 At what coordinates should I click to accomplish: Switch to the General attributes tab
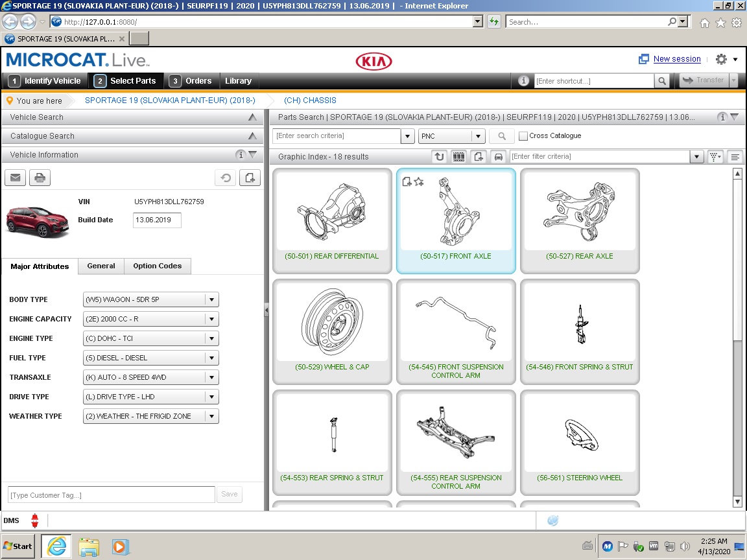[101, 266]
